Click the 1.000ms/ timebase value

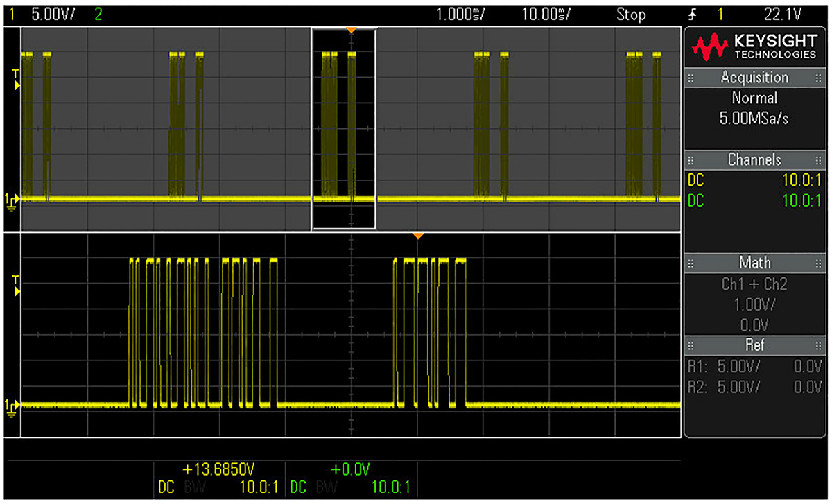pos(465,15)
